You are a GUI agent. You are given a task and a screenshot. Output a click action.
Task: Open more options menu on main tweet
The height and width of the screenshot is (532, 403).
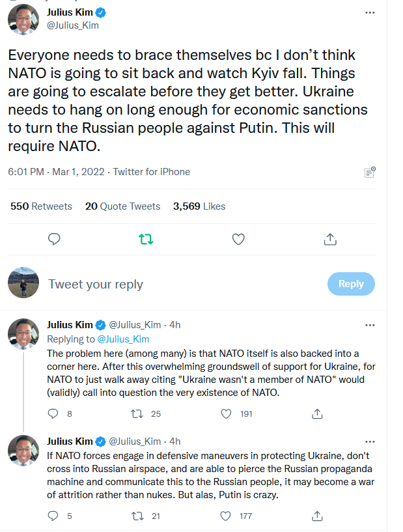point(370,12)
